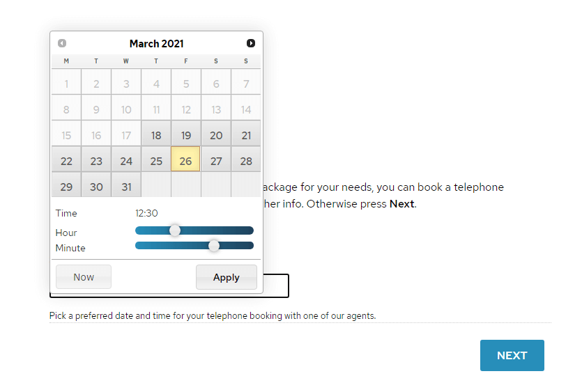Image resolution: width=582 pixels, height=392 pixels.
Task: Pick the 31st on the calendar
Action: pos(126,185)
